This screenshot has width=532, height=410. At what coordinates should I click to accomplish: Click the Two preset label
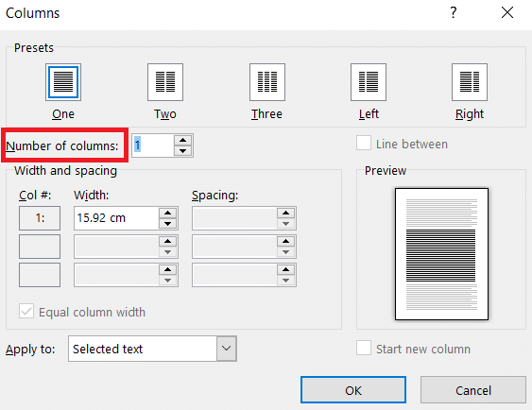point(165,114)
